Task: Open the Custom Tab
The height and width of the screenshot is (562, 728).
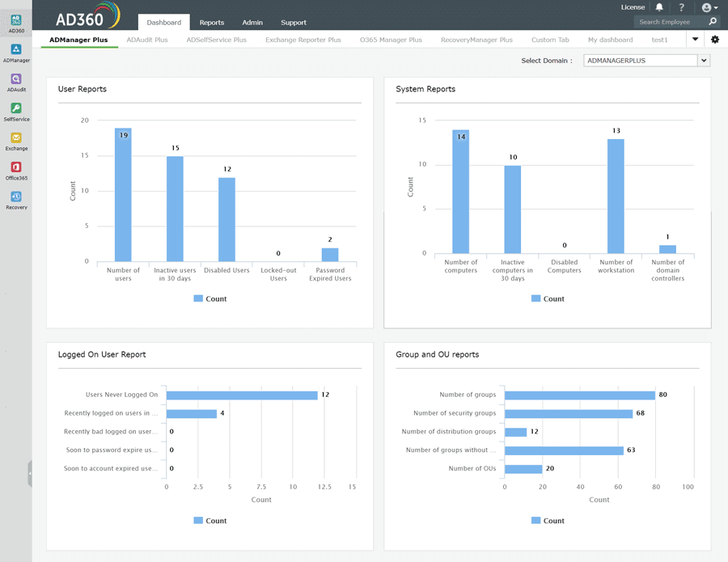Action: pyautogui.click(x=550, y=40)
